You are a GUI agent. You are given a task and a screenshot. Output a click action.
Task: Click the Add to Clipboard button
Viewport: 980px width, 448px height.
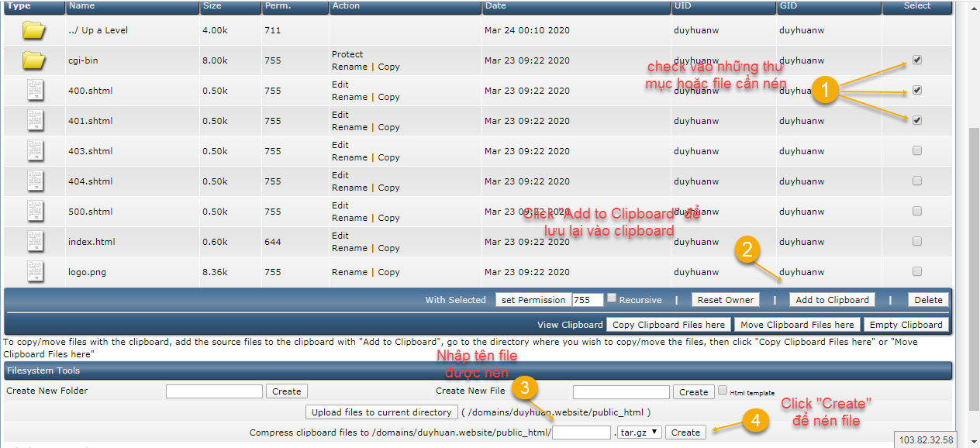(x=832, y=300)
